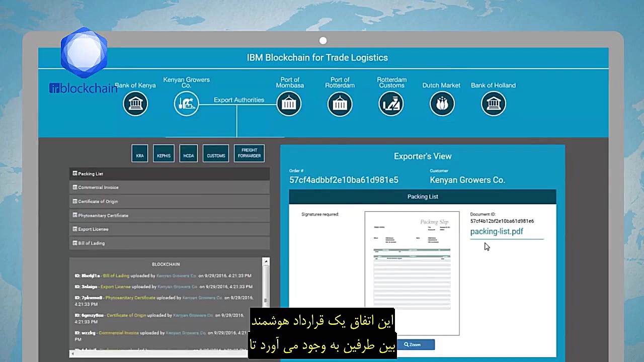
Task: Select Certificate of Origin row
Action: click(170, 201)
